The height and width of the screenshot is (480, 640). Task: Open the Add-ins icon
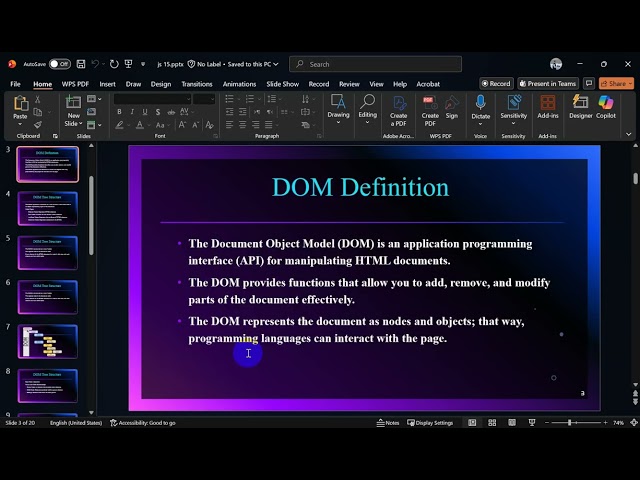point(548,102)
